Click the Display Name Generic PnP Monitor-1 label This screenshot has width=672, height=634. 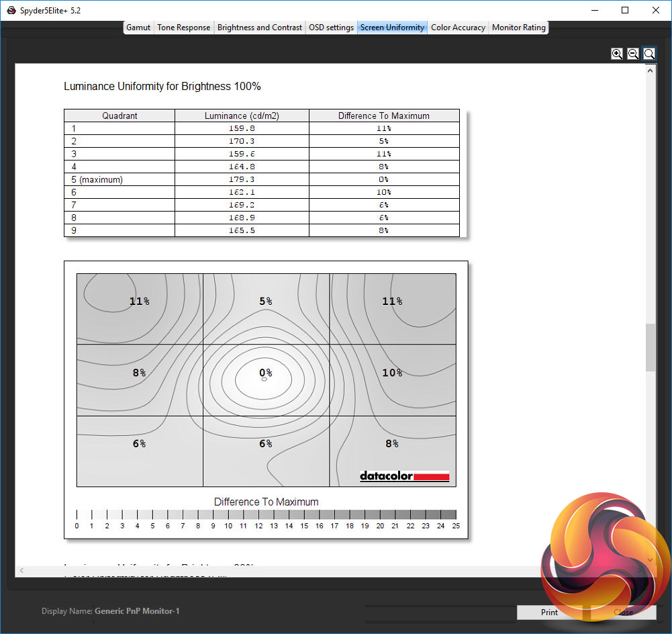(x=110, y=611)
